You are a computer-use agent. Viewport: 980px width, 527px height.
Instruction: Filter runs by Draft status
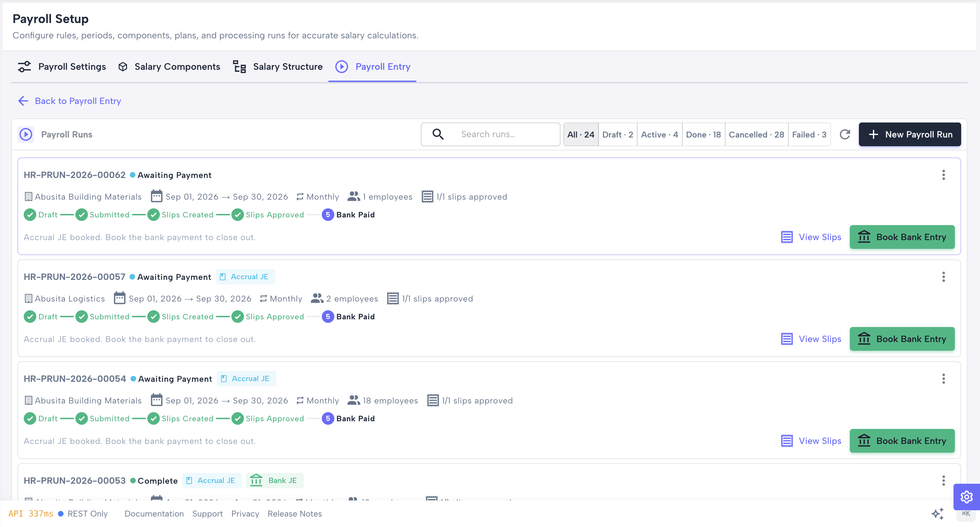[x=617, y=135]
